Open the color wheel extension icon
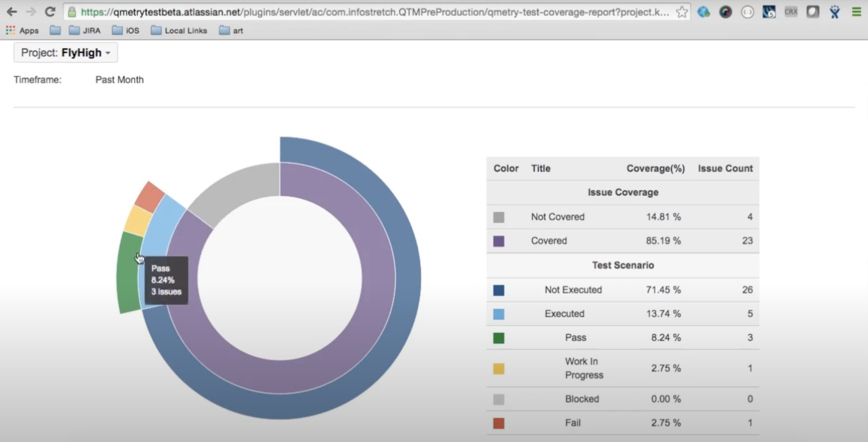Image resolution: width=868 pixels, height=442 pixels. click(726, 12)
